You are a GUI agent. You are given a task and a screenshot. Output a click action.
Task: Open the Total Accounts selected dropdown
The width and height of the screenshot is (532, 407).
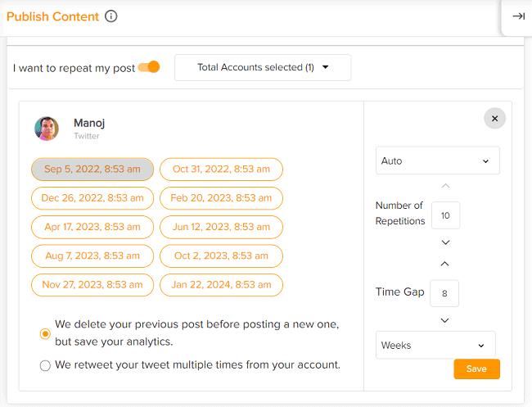point(263,67)
